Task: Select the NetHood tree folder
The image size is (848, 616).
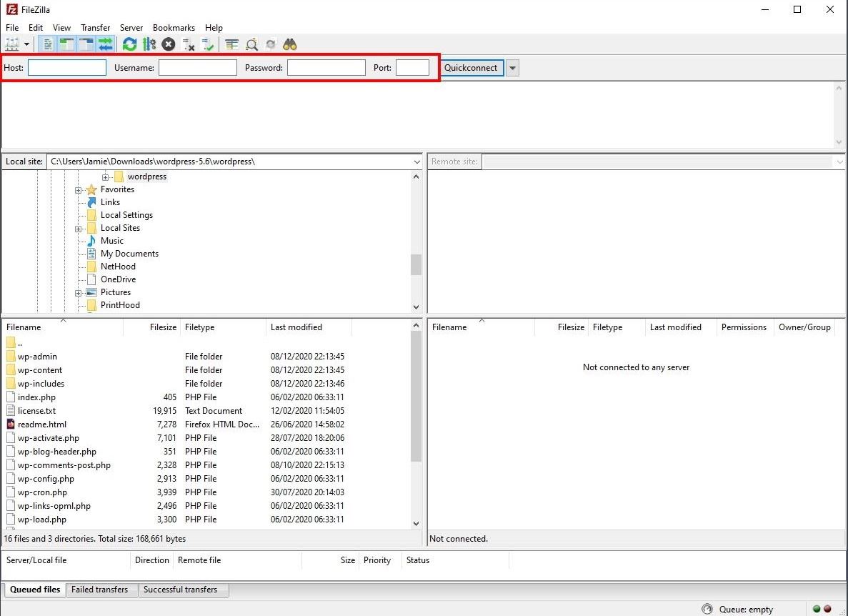Action: (118, 266)
